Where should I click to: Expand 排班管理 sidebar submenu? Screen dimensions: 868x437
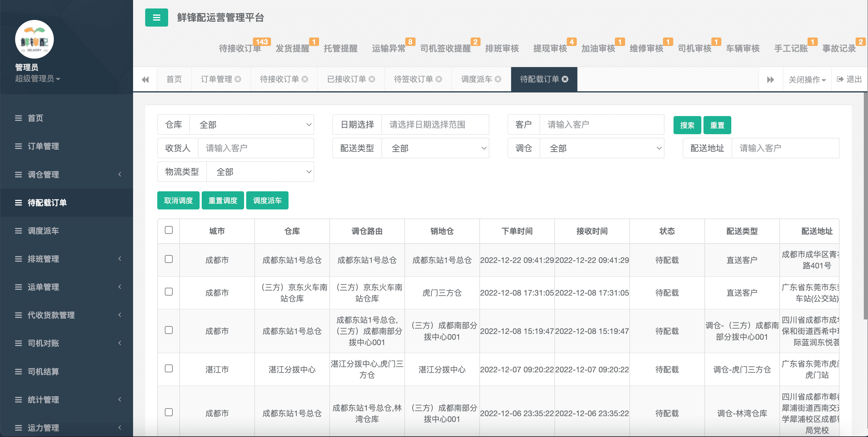point(66,259)
